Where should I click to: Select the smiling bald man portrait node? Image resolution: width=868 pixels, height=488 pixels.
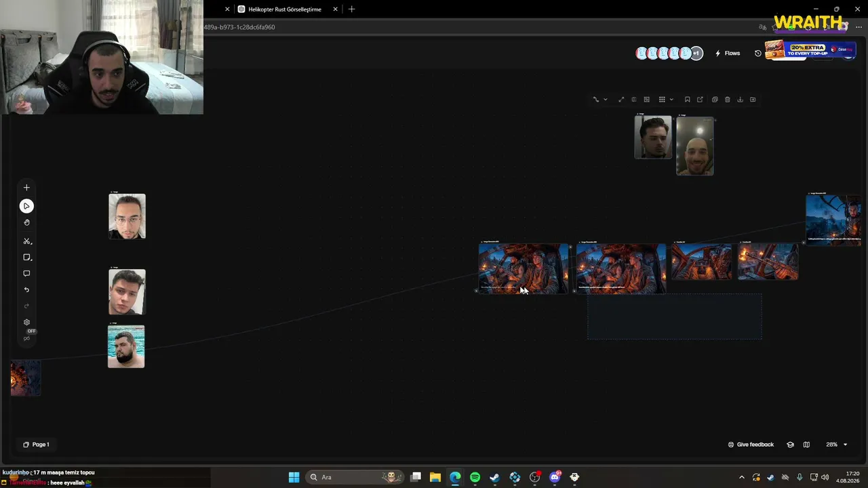695,146
